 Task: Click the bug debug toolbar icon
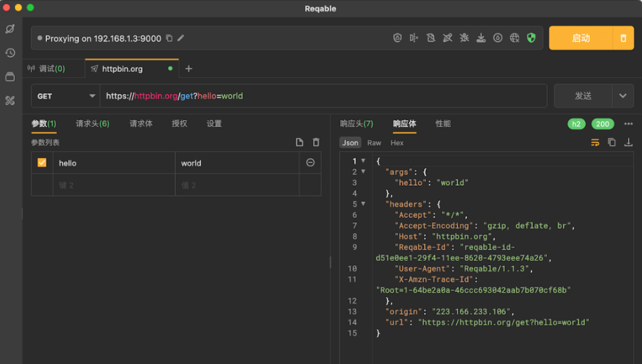(x=464, y=38)
